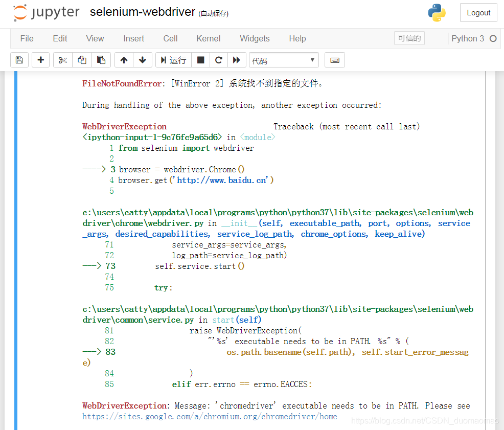Open the View menu
Image resolution: width=504 pixels, height=430 pixels.
click(95, 38)
